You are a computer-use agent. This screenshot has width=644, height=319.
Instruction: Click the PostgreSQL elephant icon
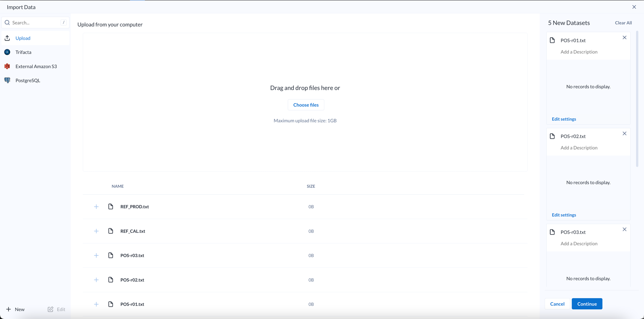point(7,80)
